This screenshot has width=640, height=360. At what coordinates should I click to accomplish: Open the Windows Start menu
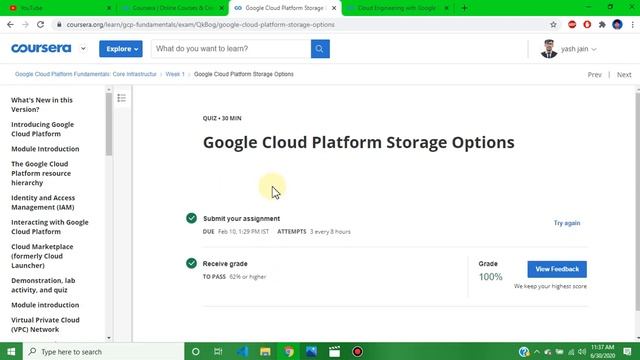pyautogui.click(x=11, y=351)
